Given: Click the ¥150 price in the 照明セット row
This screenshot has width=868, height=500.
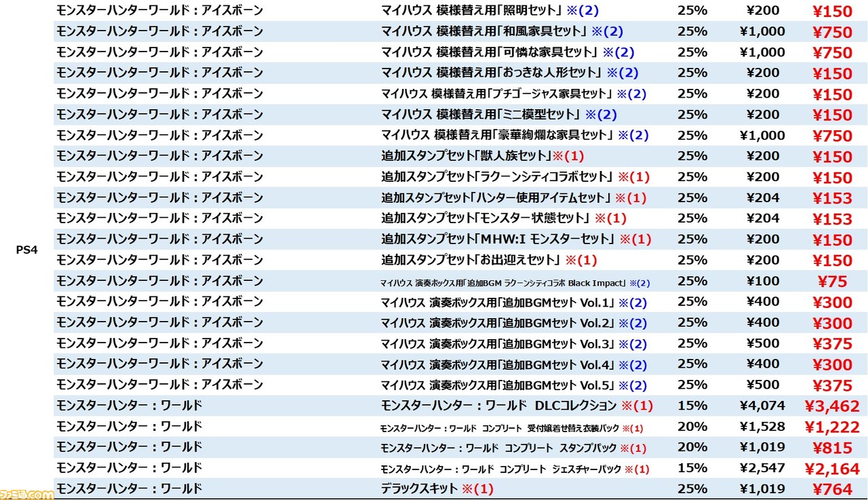Looking at the screenshot, I should pyautogui.click(x=831, y=12).
